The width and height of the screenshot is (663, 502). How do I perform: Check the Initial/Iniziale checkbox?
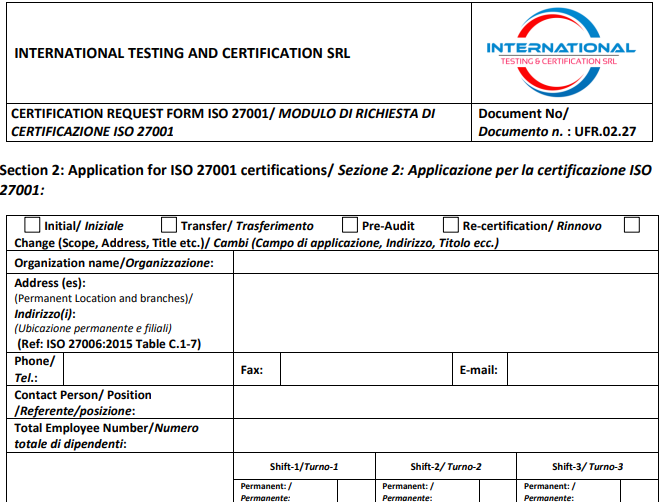pyautogui.click(x=32, y=225)
